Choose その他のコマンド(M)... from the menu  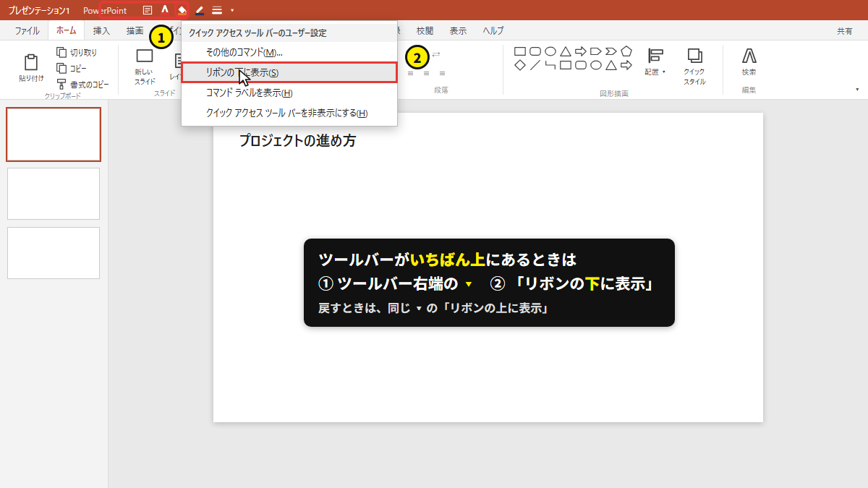pos(289,52)
